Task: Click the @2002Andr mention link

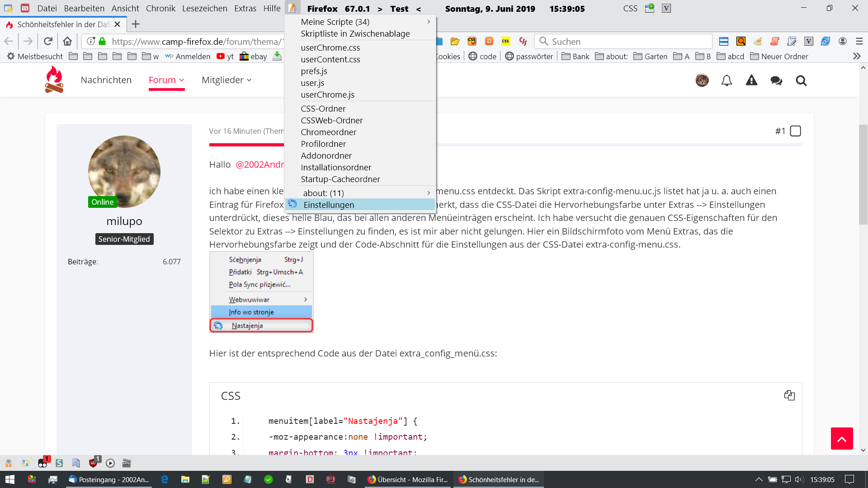Action: click(x=260, y=164)
